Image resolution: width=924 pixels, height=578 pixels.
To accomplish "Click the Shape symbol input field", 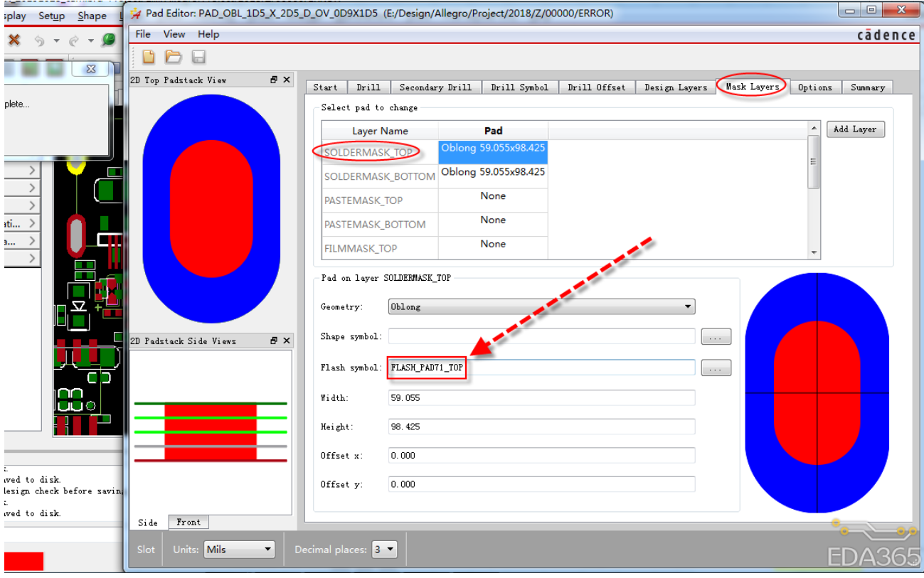I will 541,336.
